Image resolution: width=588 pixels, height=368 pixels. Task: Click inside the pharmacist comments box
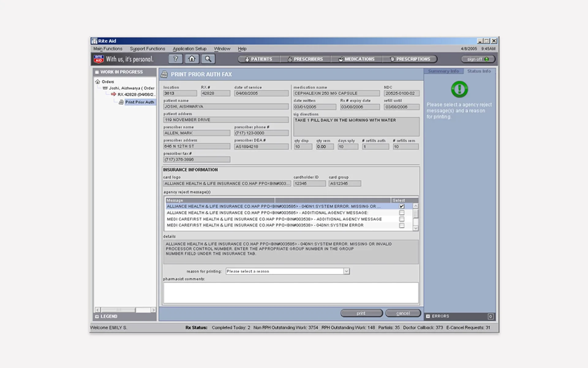[x=291, y=293]
